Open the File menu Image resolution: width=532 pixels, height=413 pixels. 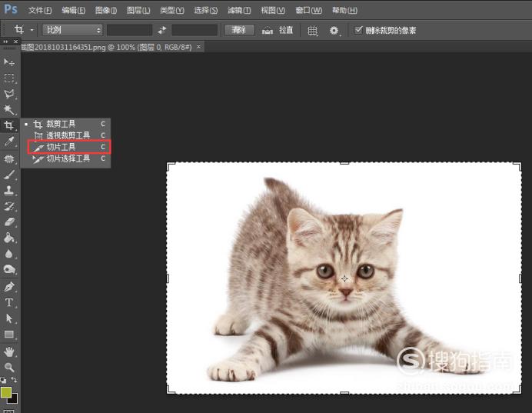tap(40, 10)
